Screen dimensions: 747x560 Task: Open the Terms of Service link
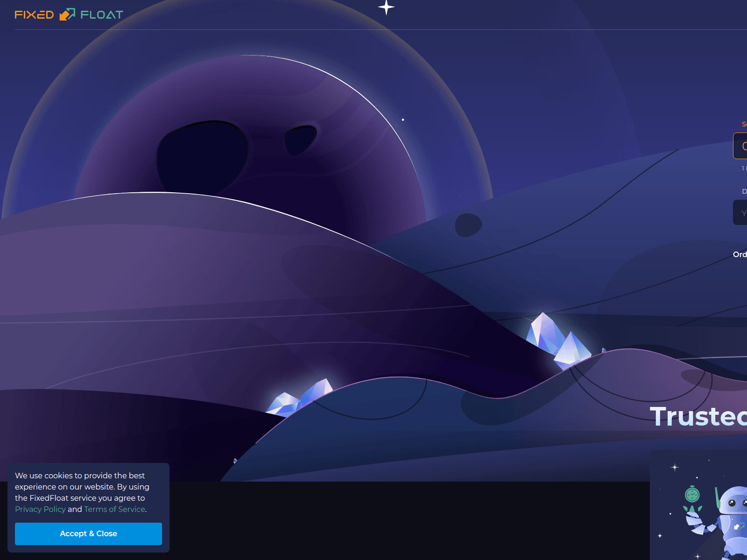[x=114, y=509]
